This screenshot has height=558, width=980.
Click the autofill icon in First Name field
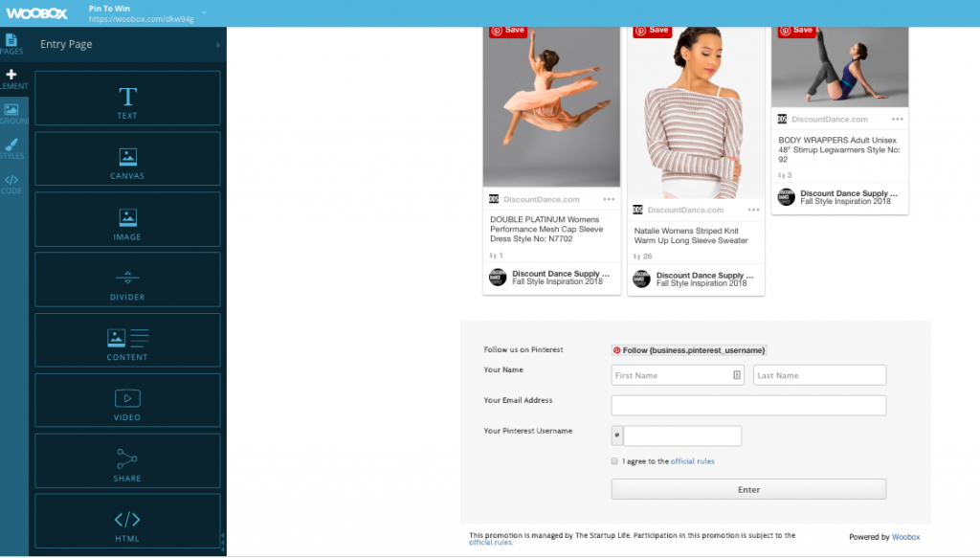pyautogui.click(x=737, y=375)
